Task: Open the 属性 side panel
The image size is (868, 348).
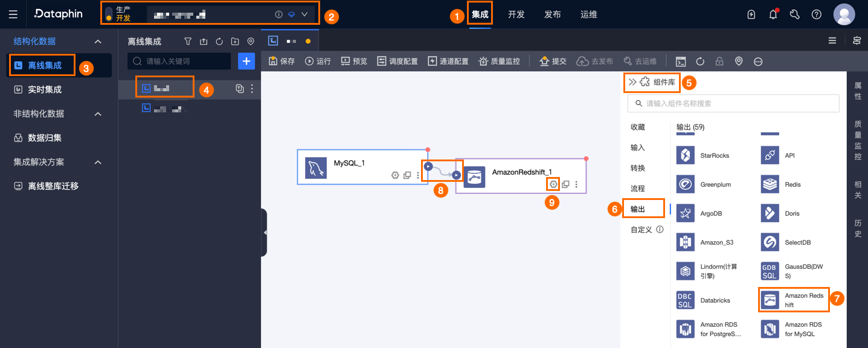Action: click(858, 91)
